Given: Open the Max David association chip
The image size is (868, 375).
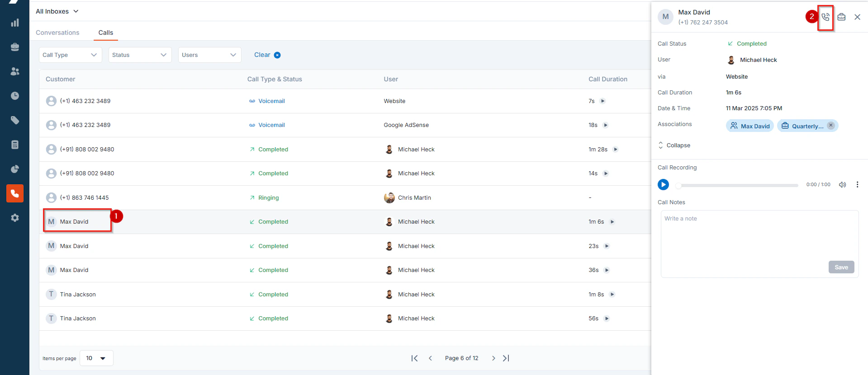Looking at the screenshot, I should pyautogui.click(x=750, y=126).
